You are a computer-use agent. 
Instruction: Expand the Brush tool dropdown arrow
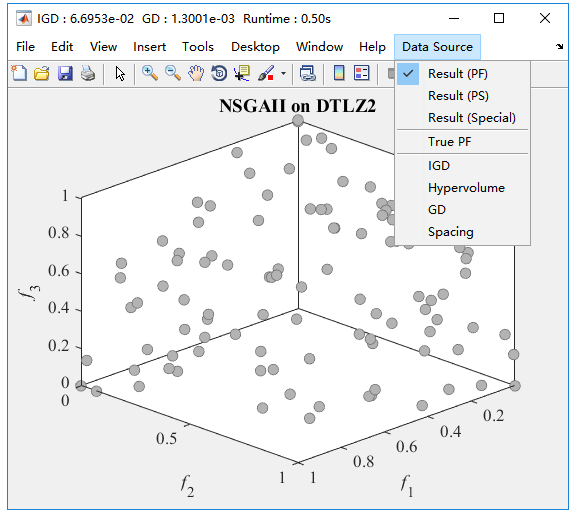[283, 73]
